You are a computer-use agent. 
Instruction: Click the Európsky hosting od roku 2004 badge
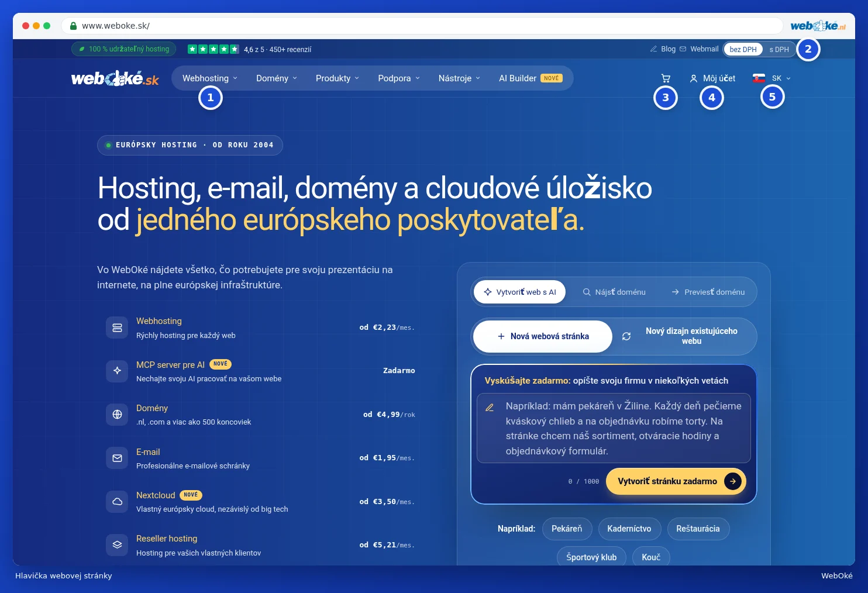tap(190, 145)
